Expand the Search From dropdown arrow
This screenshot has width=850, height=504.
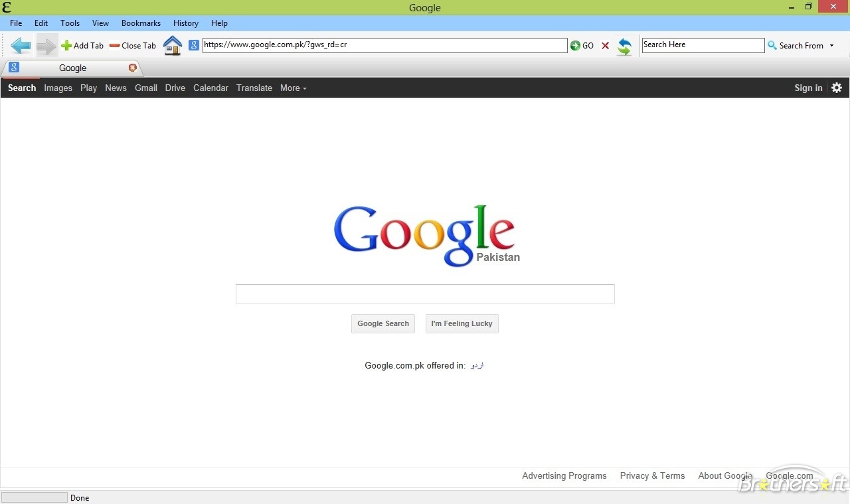831,46
